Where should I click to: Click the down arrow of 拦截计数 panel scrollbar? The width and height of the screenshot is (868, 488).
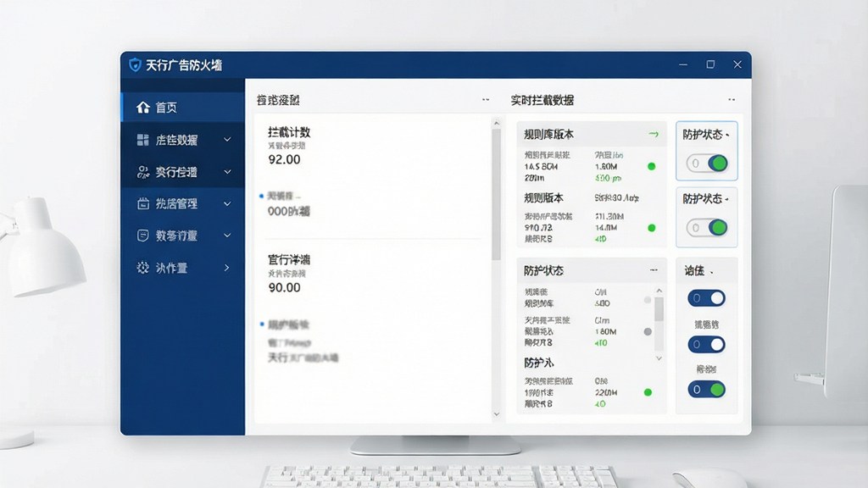click(x=496, y=413)
